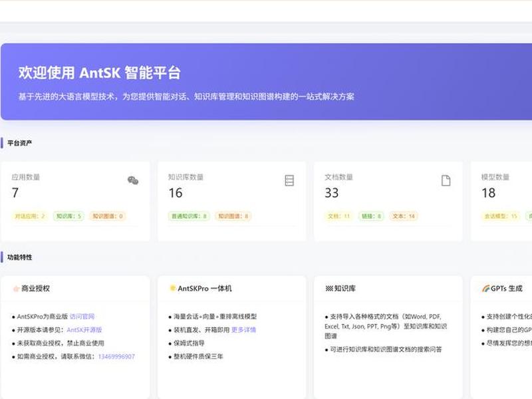
Task: Click the 模型数量 label
Action: [x=495, y=177]
